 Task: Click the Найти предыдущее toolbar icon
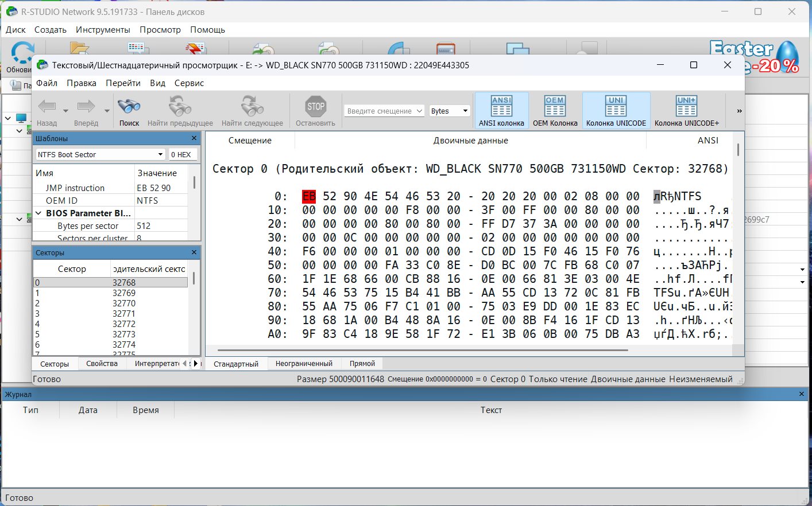[180, 107]
